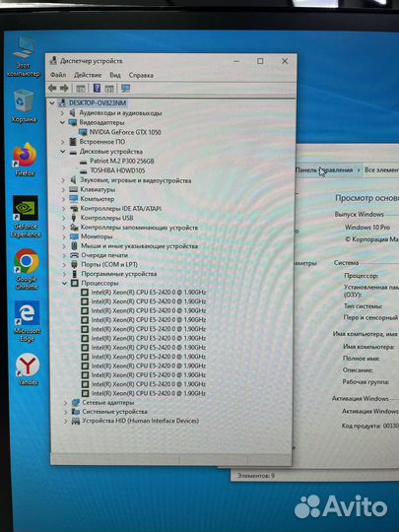Viewport: 399px width, 532px height.
Task: Expand Программные устройства category
Action: tap(65, 274)
